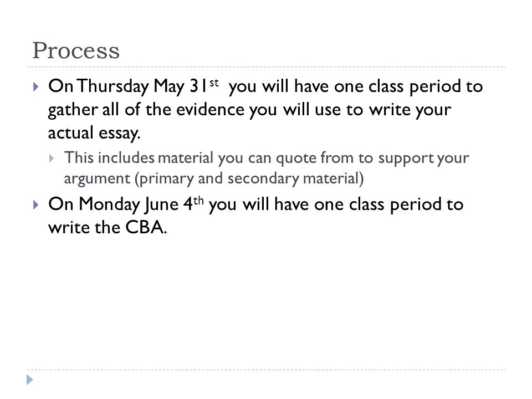
Task: Click the "Process" slide title
Action: [76, 50]
